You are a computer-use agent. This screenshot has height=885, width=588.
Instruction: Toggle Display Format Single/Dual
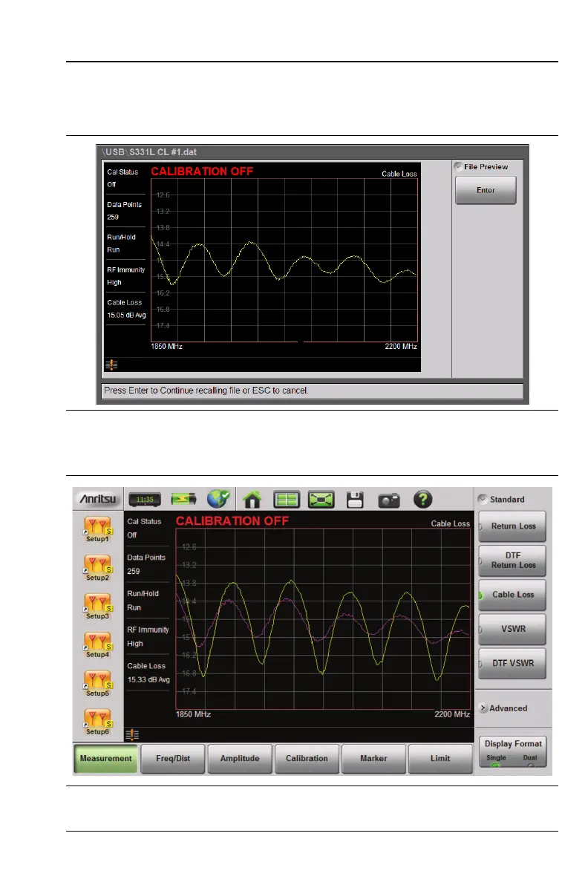pos(512,751)
